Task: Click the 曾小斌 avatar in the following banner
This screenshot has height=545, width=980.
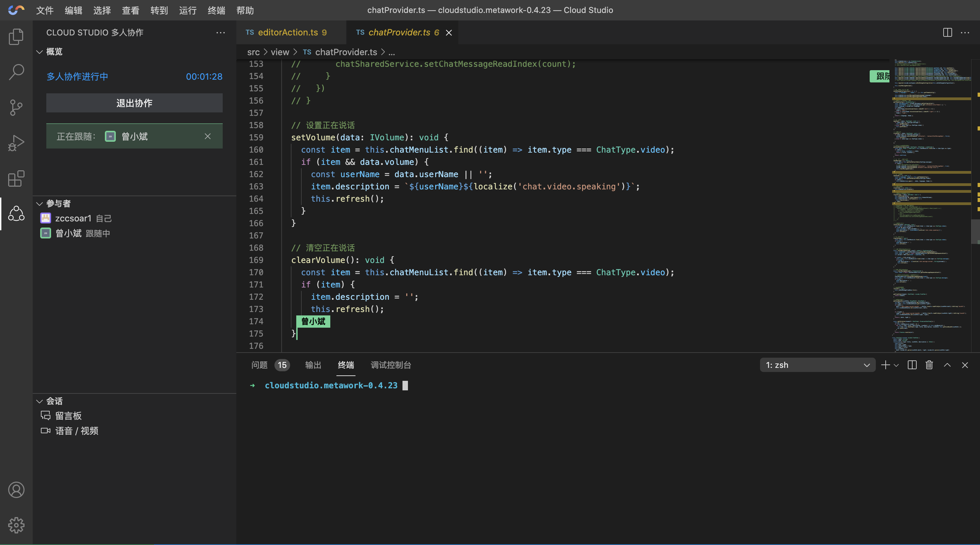Action: pos(110,136)
